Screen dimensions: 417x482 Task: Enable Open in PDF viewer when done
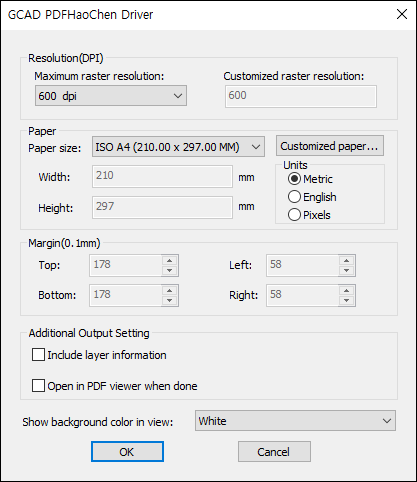pyautogui.click(x=38, y=386)
